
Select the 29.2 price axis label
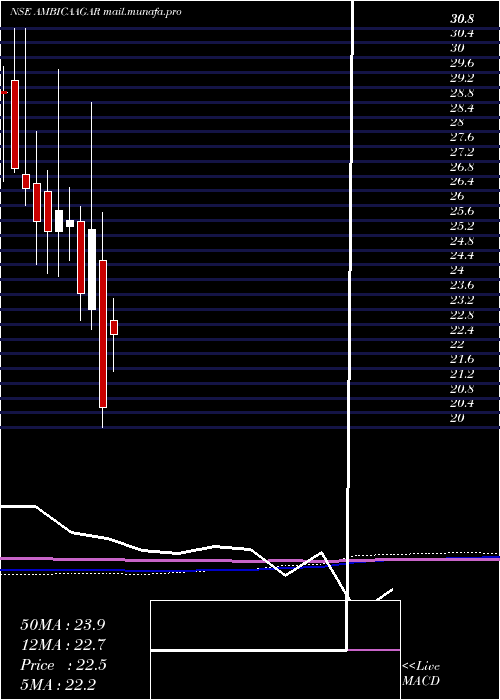point(462,78)
